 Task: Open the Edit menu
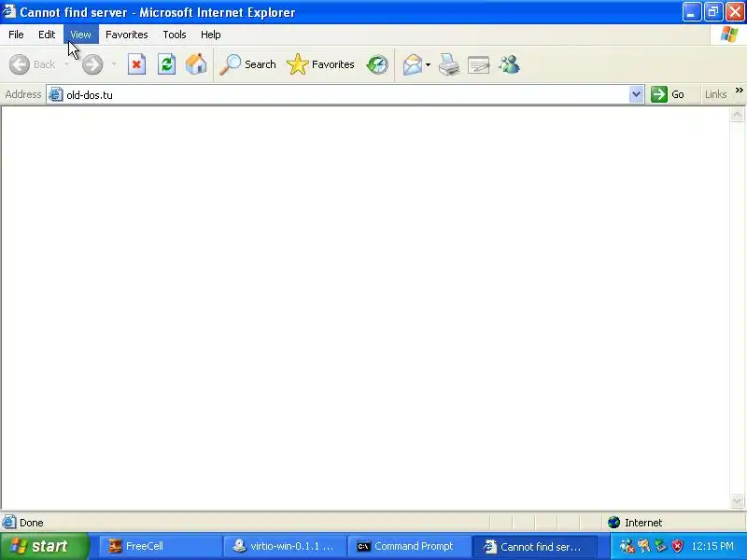[47, 35]
